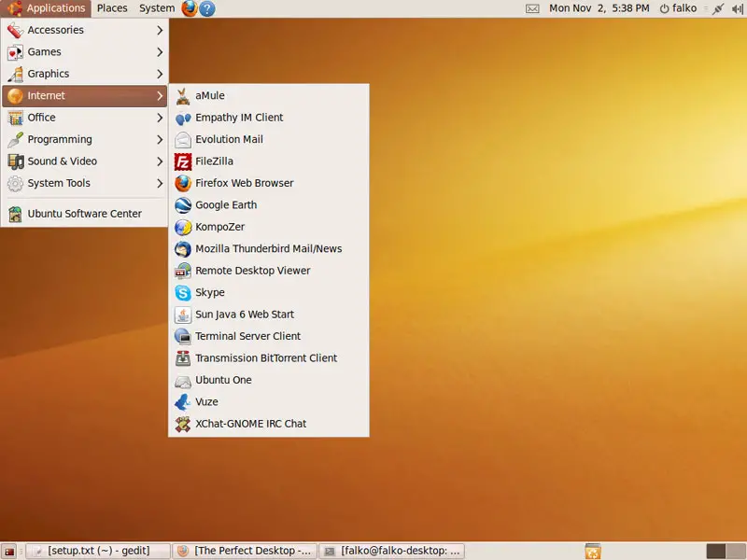The width and height of the screenshot is (747, 560).
Task: Open the Trash icon in the bottom panel
Action: pos(593,551)
